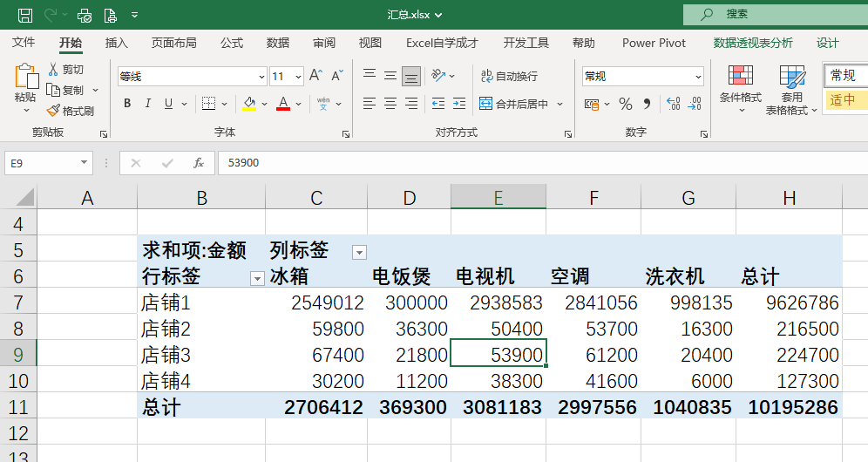The height and width of the screenshot is (462, 868).
Task: Click the Cut (剪切) scissors icon
Action: [x=53, y=70]
